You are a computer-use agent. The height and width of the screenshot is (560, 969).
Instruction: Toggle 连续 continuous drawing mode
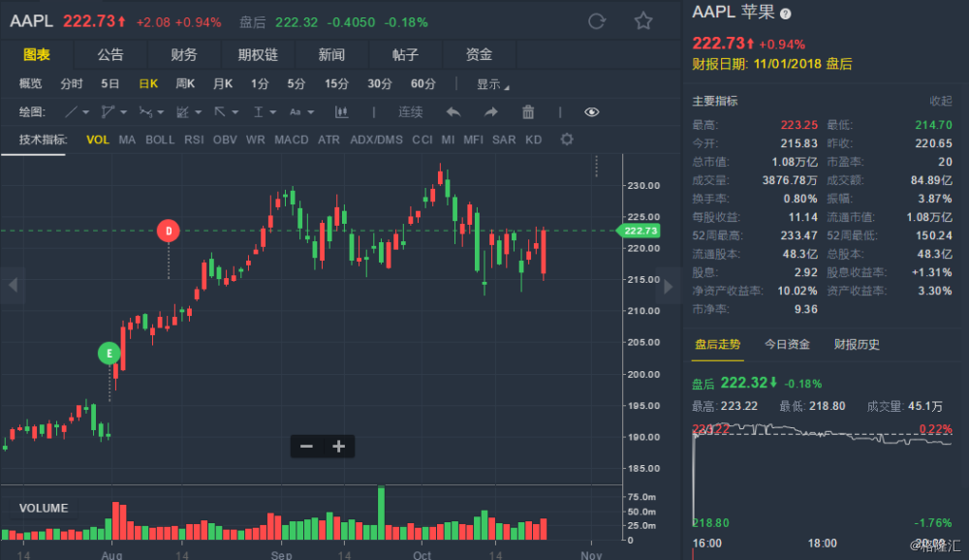(411, 112)
